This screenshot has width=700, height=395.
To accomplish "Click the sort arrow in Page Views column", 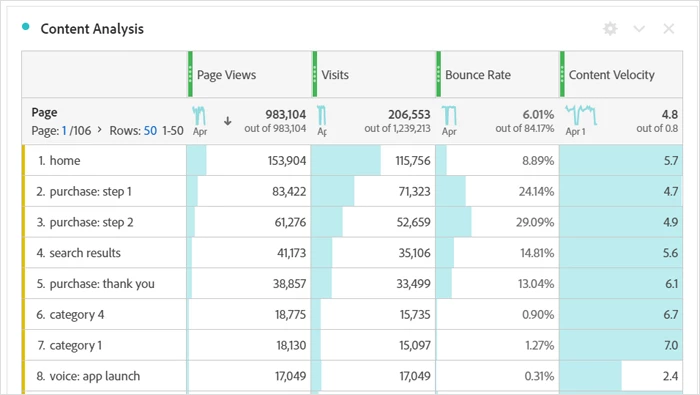I will tap(228, 121).
